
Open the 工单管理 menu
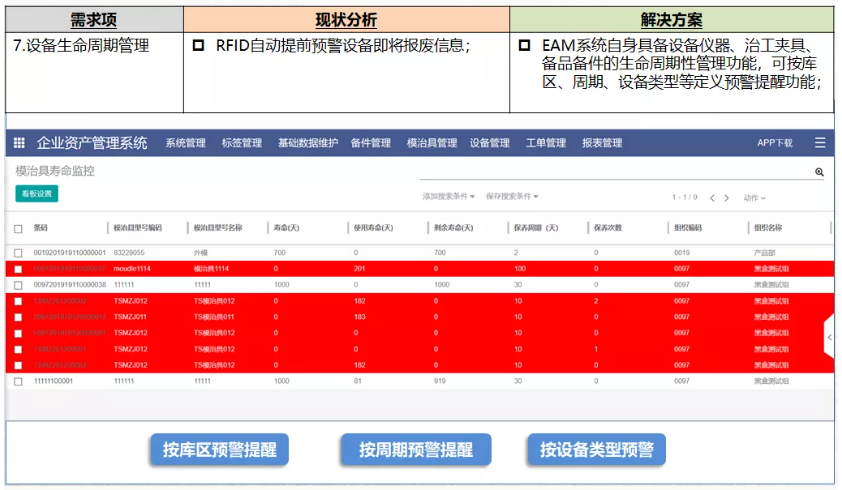(x=546, y=143)
